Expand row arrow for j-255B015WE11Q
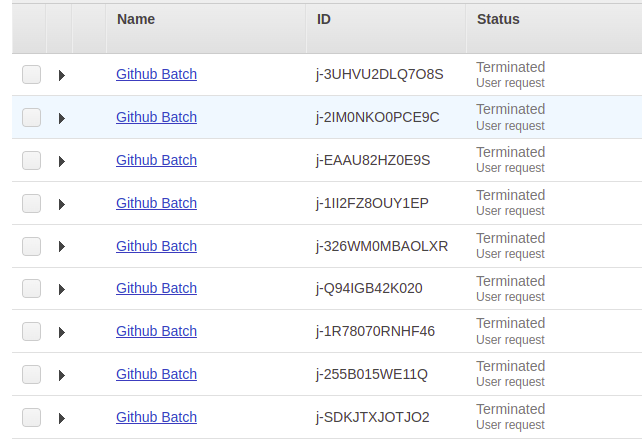 62,375
